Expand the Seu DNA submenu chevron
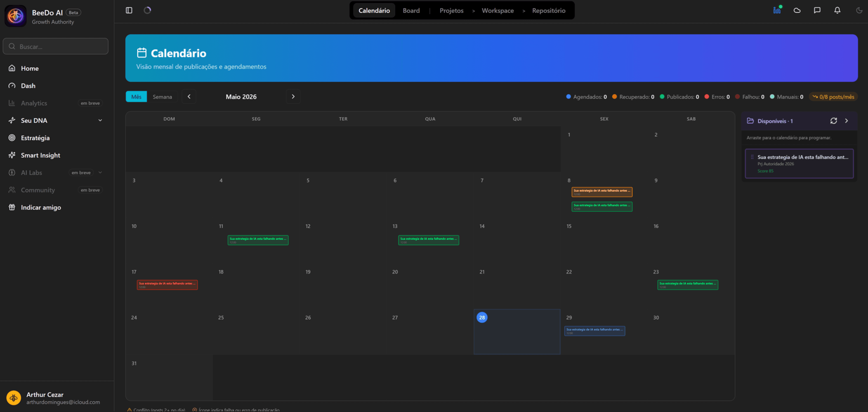The height and width of the screenshot is (412, 868). click(100, 120)
